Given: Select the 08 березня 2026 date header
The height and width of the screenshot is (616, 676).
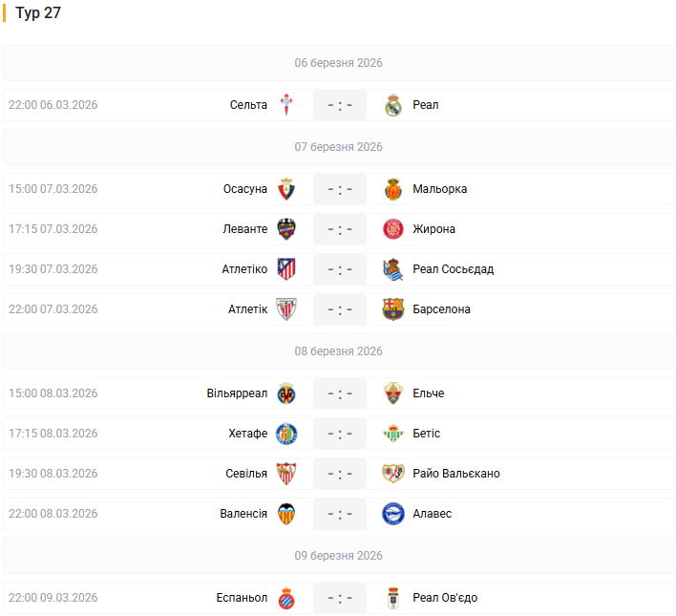Looking at the screenshot, I should pos(338,351).
